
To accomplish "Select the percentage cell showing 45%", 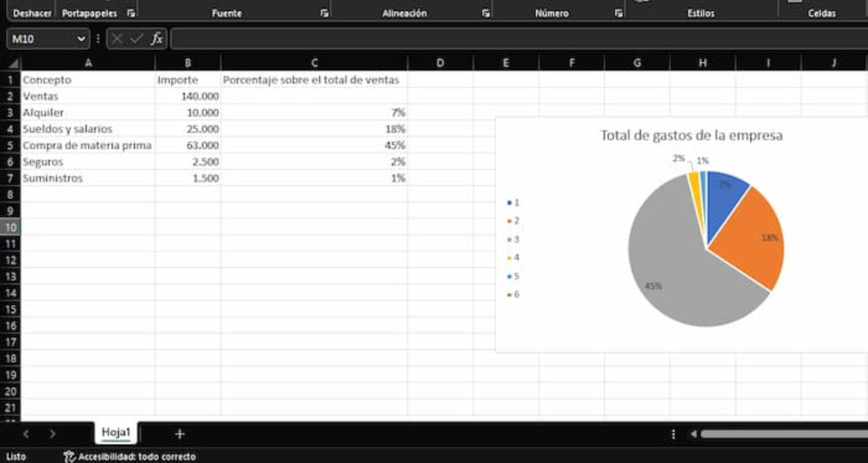I will tap(314, 145).
